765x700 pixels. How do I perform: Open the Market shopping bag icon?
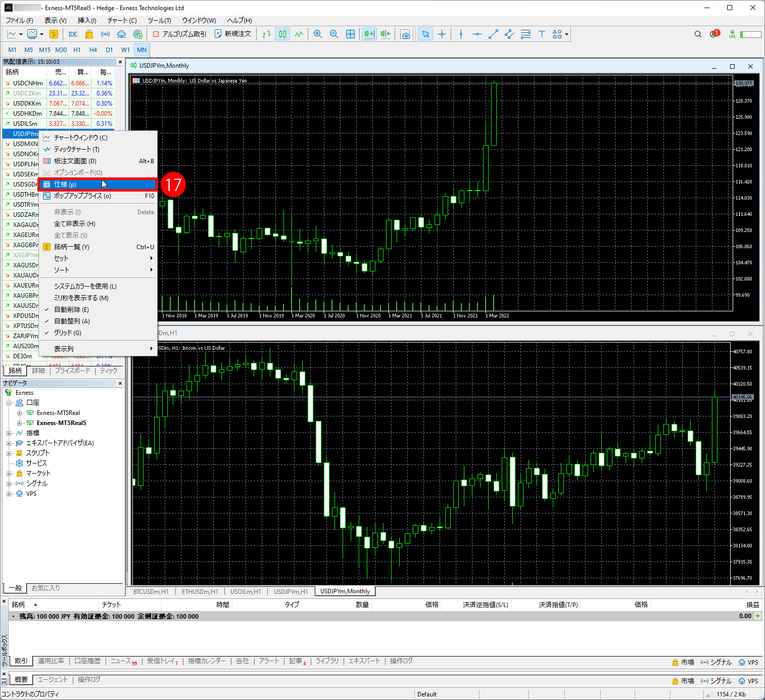(89, 34)
